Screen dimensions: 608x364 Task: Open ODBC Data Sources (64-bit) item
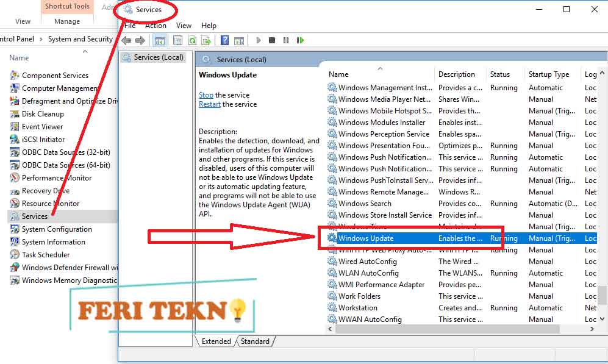coord(60,165)
